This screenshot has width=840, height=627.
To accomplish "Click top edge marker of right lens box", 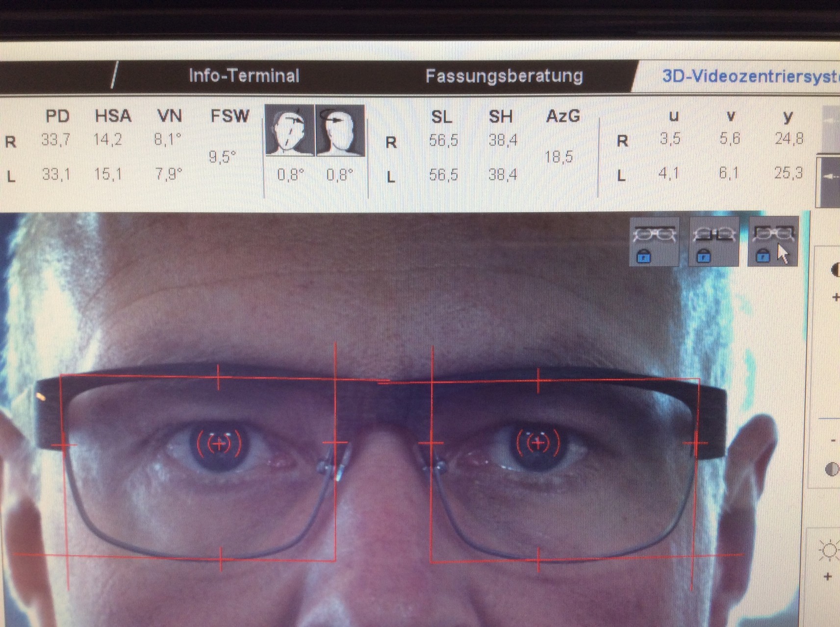I will tap(218, 377).
